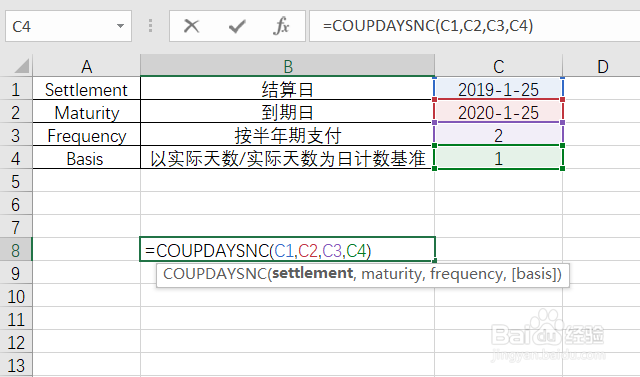Viewport: 640px width, 377px height.
Task: Click frequency argument in formula tooltip
Action: coord(467,274)
